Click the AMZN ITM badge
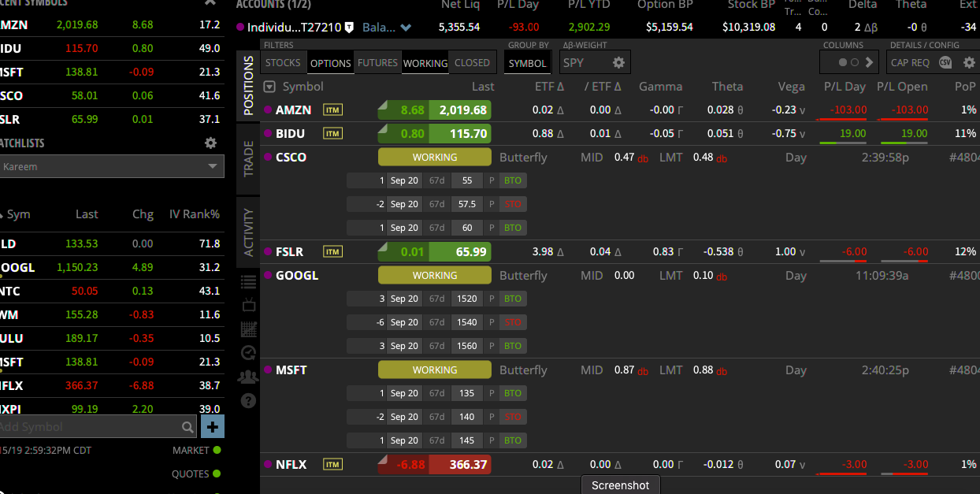 (x=333, y=110)
